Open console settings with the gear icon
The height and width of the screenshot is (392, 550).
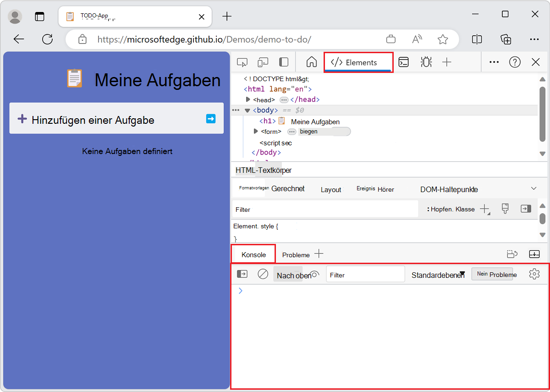(534, 274)
